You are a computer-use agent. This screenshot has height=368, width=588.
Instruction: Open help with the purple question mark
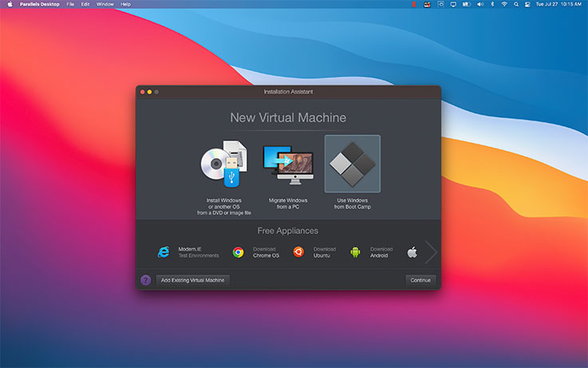(x=145, y=280)
